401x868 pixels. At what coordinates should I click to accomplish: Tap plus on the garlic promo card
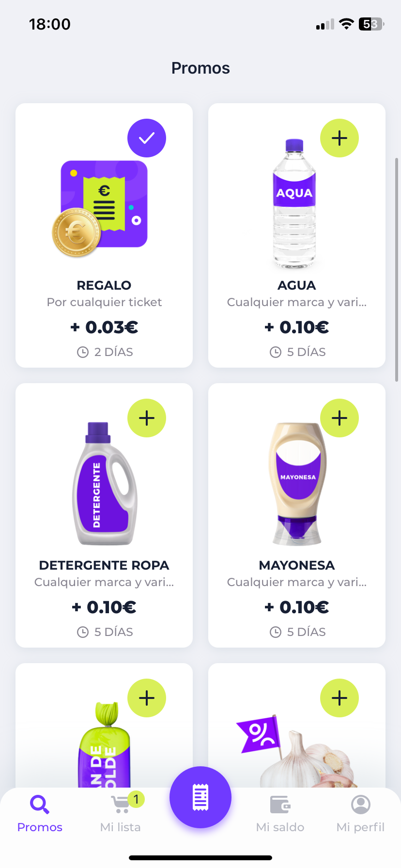(339, 698)
